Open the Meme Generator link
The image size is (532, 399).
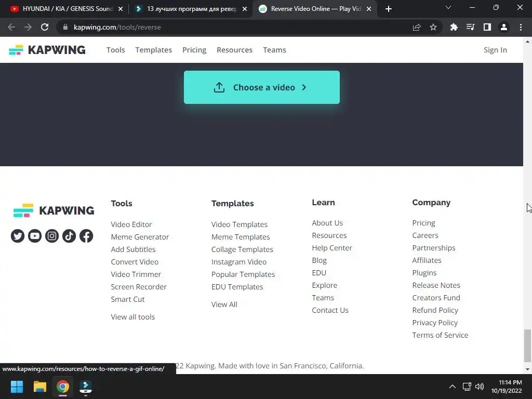tap(140, 237)
